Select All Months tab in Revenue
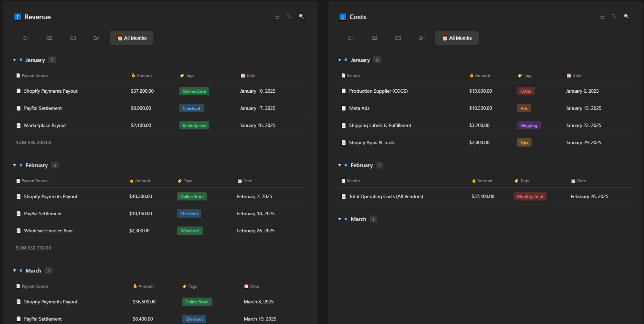This screenshot has width=644, height=324. [132, 38]
